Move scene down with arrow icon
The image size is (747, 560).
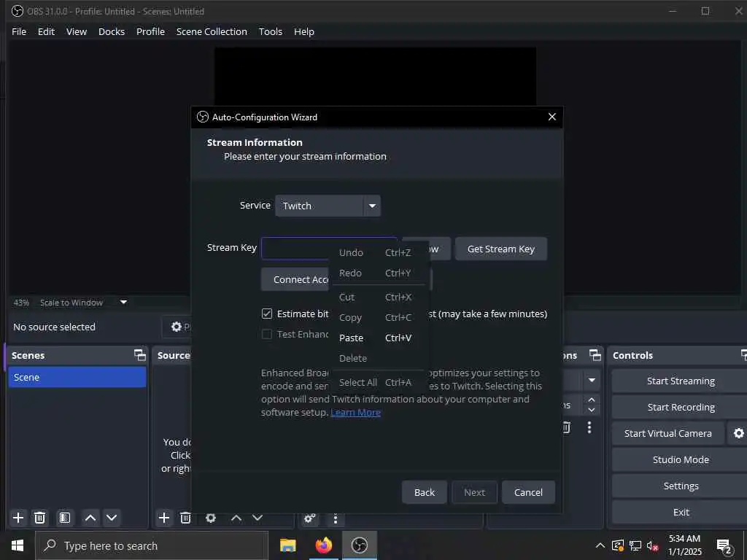[112, 518]
